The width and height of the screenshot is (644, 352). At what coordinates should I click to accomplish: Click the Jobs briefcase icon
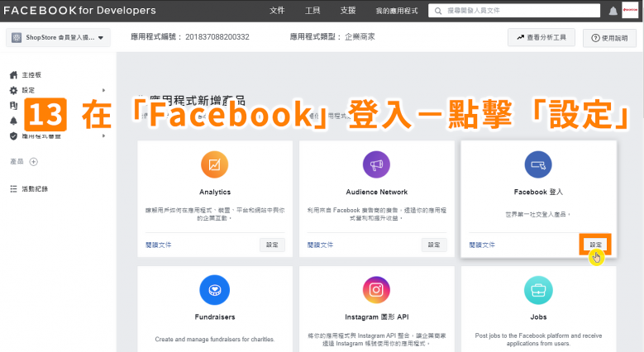click(x=538, y=290)
